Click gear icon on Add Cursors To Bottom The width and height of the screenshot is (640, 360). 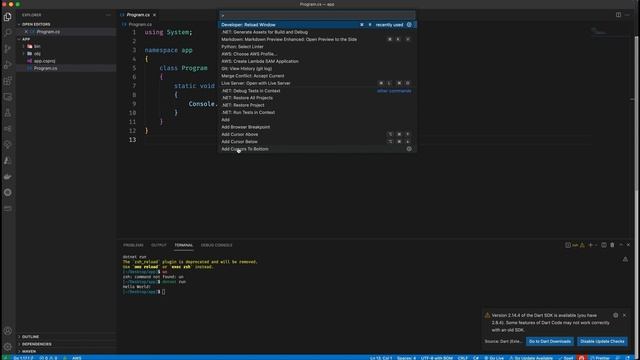[x=409, y=149]
